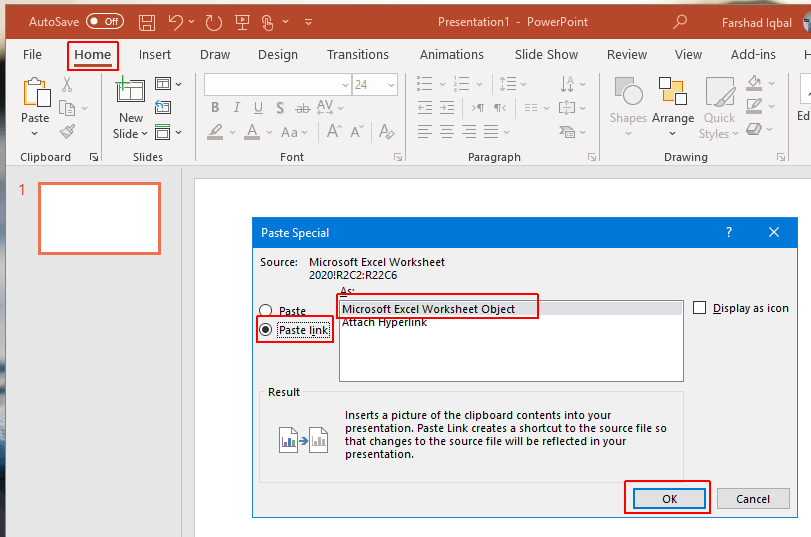Open the search magnifier in title bar

(680, 22)
